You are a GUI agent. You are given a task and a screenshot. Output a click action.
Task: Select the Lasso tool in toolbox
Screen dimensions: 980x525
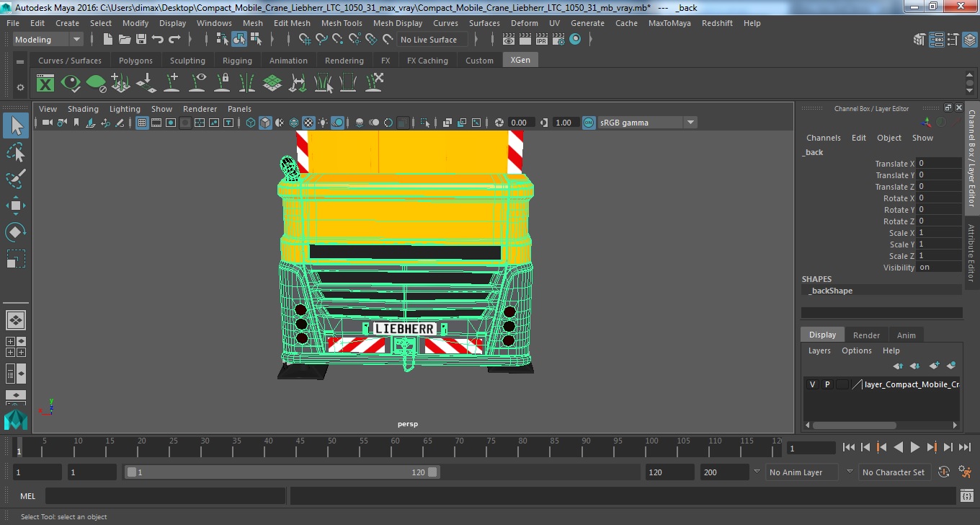coord(16,152)
